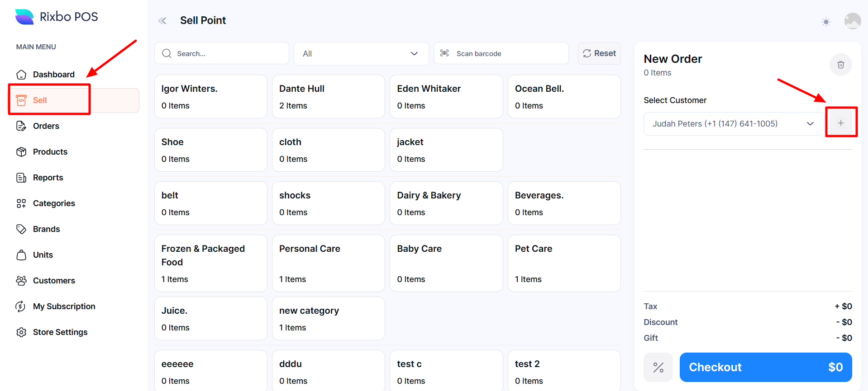
Task: Select the Dante Hull category card
Action: tap(328, 97)
